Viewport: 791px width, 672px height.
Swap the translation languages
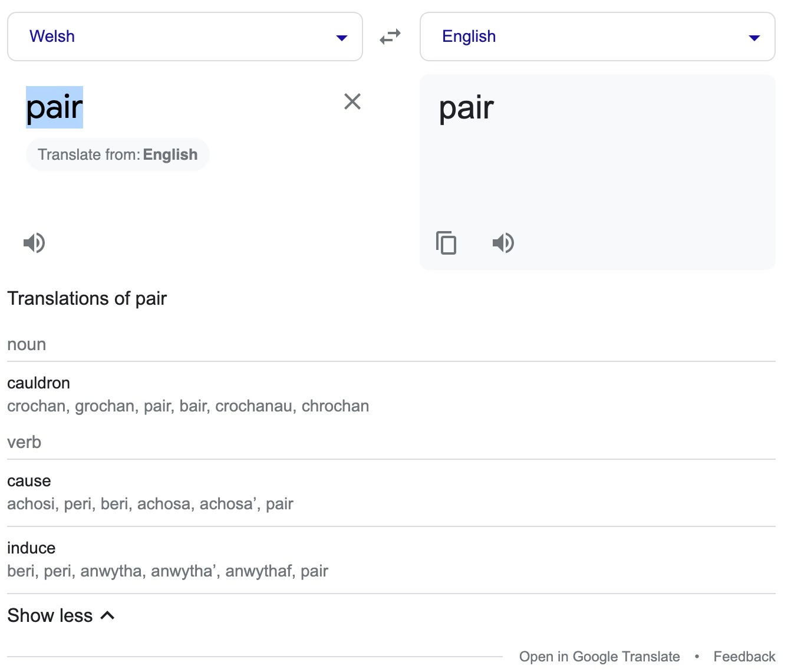(x=390, y=36)
